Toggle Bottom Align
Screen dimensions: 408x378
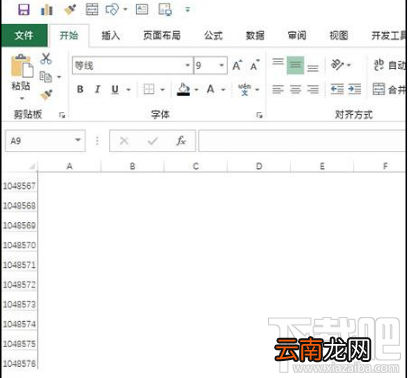pyautogui.click(x=313, y=68)
